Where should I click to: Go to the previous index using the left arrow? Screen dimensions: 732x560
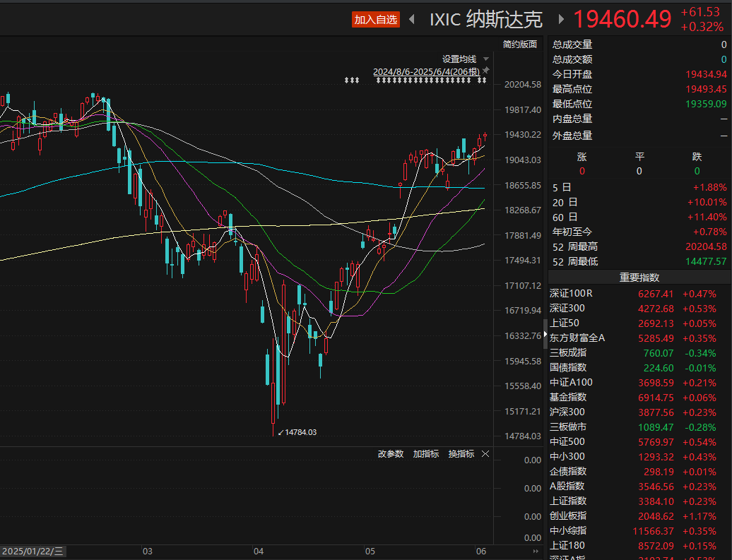(412, 20)
